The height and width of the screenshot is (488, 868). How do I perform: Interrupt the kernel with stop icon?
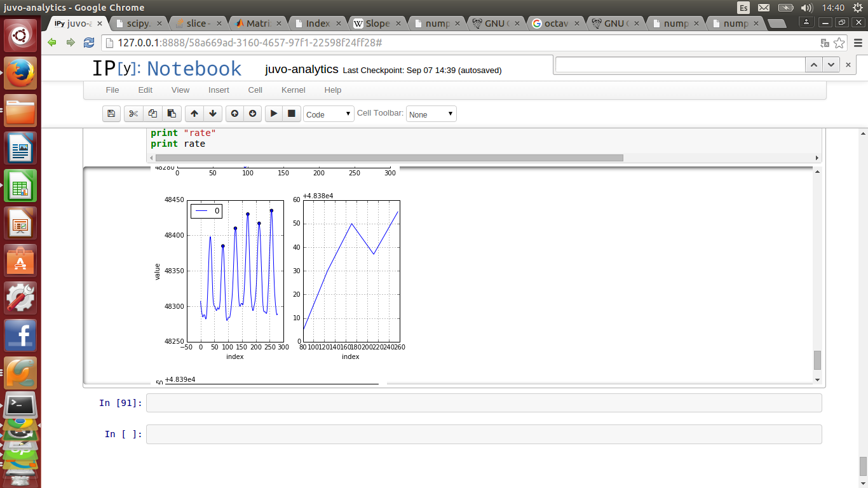click(x=292, y=114)
